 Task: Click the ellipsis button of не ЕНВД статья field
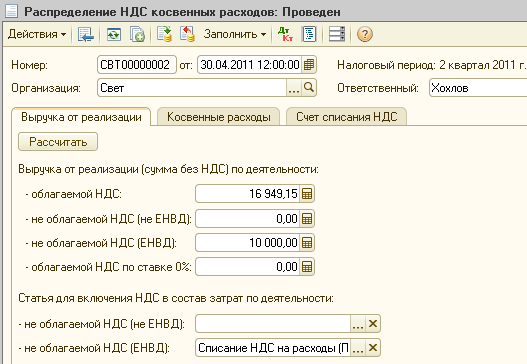358,324
